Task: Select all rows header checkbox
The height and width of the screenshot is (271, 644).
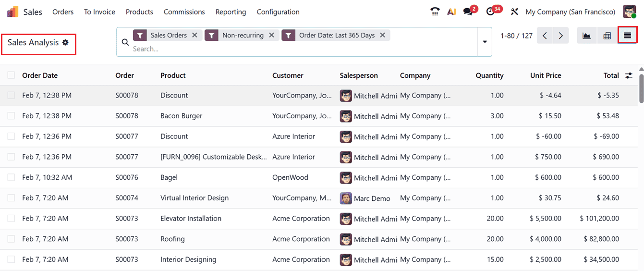Action: tap(11, 75)
